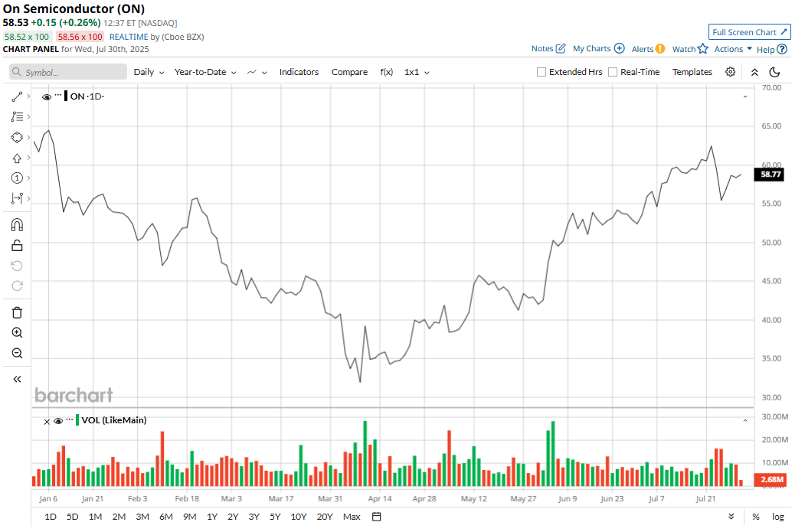
Task: Open Alerts with the orange exclamation icon
Action: coord(660,49)
